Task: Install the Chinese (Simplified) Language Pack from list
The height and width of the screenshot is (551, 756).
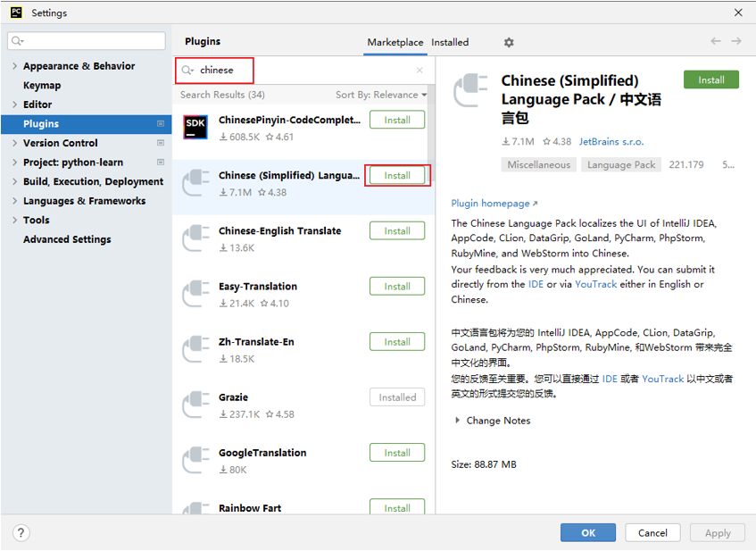Action: tap(397, 176)
